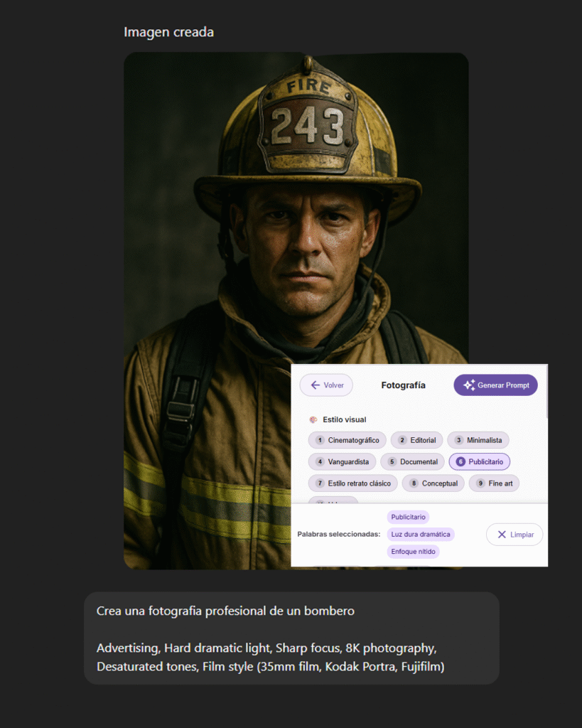Click the Fotografía panel title

pos(404,385)
